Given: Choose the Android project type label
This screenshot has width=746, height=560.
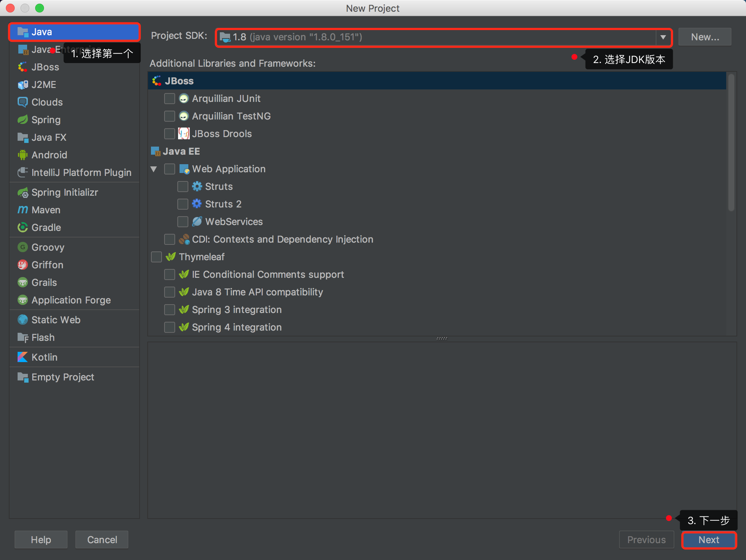Looking at the screenshot, I should tap(49, 155).
